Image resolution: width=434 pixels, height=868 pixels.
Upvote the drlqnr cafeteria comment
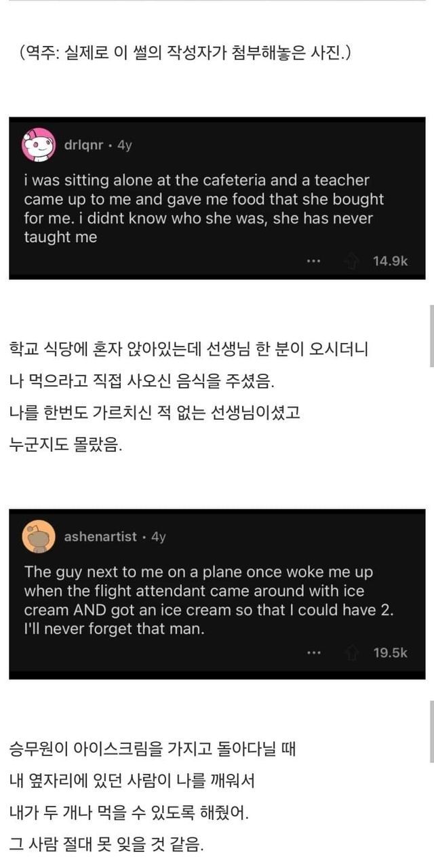click(x=351, y=261)
